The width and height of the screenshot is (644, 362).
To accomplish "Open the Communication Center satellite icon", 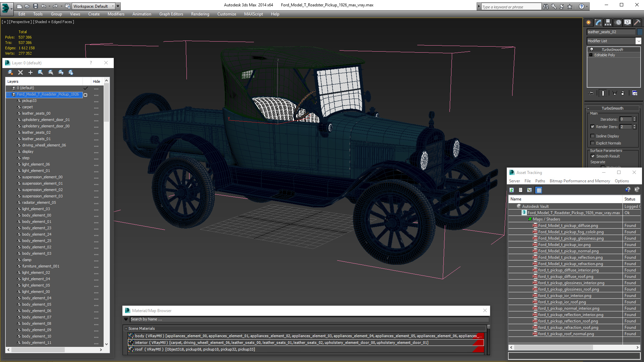I will click(x=562, y=6).
